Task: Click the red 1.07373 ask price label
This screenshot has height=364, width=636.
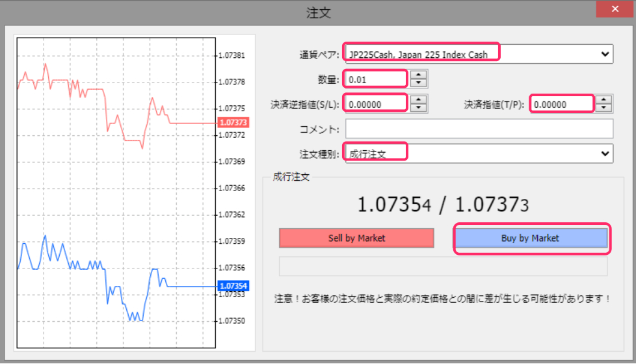Action: pyautogui.click(x=233, y=122)
